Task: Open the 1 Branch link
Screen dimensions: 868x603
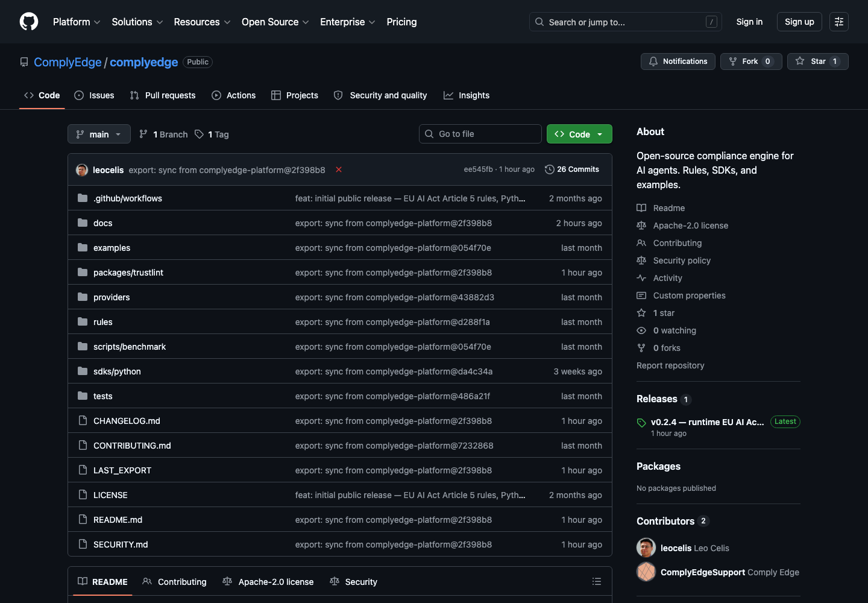Action: [163, 134]
